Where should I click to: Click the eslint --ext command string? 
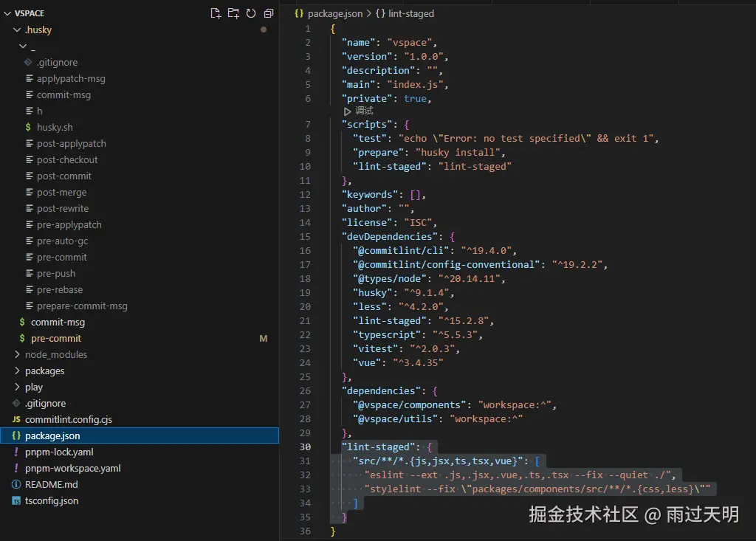pos(518,475)
